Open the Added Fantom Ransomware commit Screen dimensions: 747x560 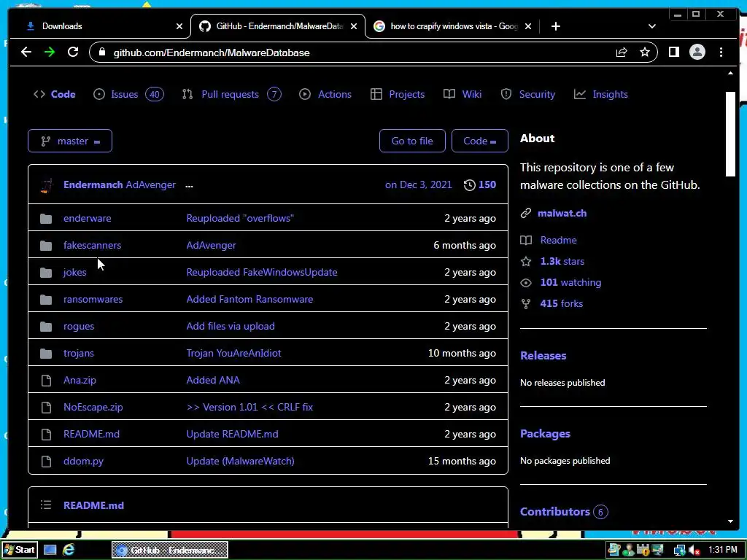249,299
